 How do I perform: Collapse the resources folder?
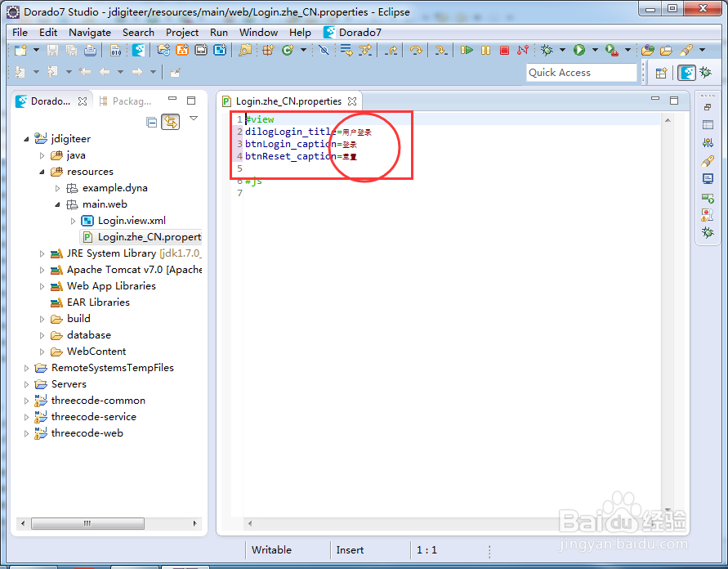point(42,172)
